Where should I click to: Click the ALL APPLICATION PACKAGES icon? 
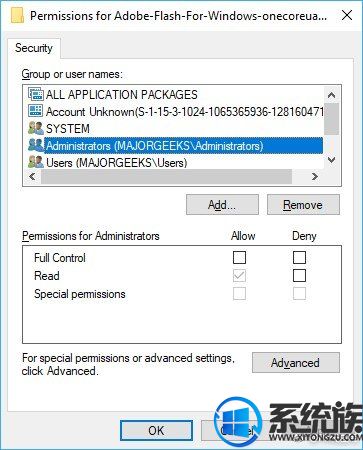36,95
